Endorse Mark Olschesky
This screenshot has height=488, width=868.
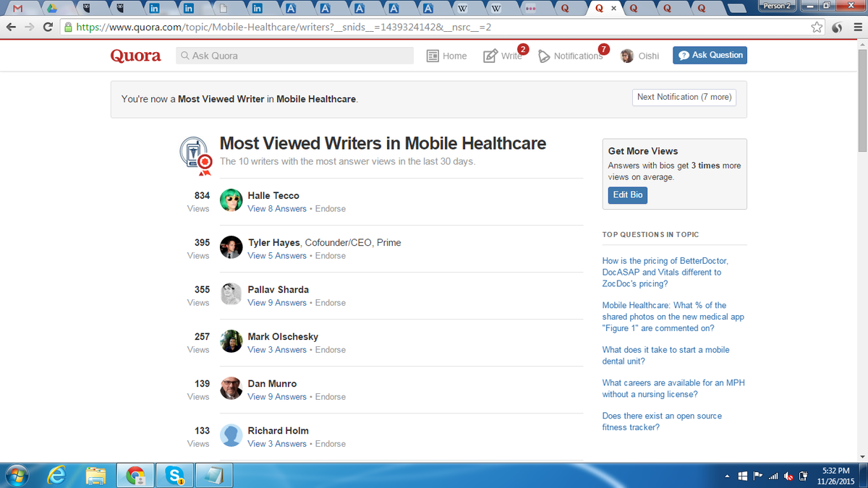331,350
